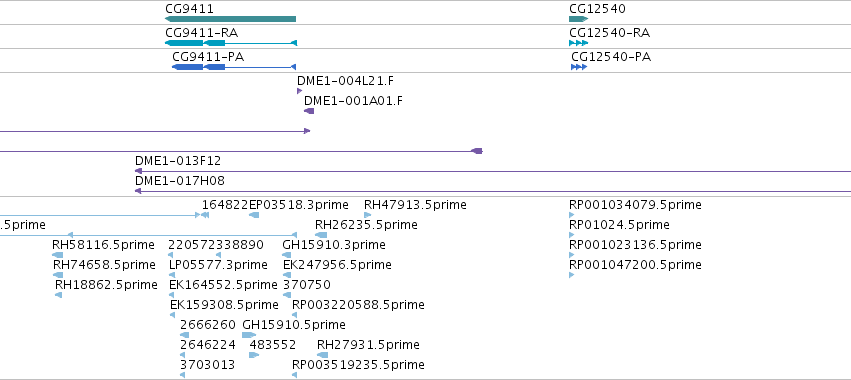The height and width of the screenshot is (380, 851).
Task: Click the RH47913.5prime EST marker
Action: click(367, 215)
